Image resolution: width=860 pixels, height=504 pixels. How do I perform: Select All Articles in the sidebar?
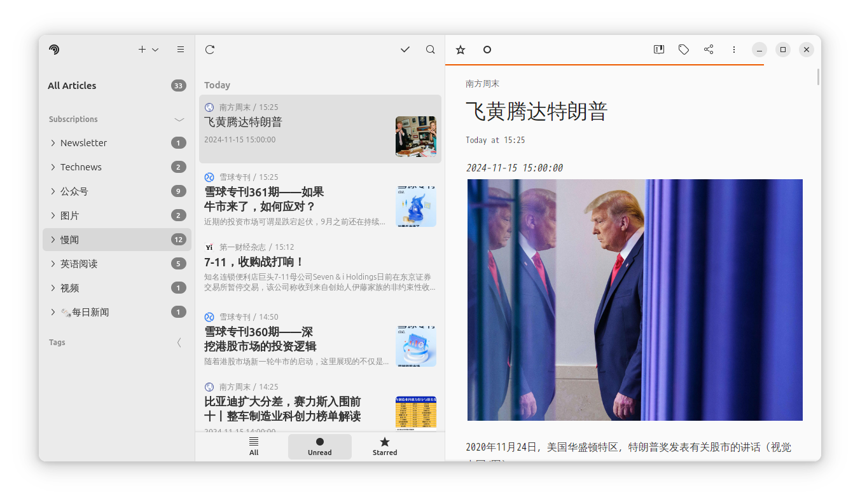tap(72, 86)
